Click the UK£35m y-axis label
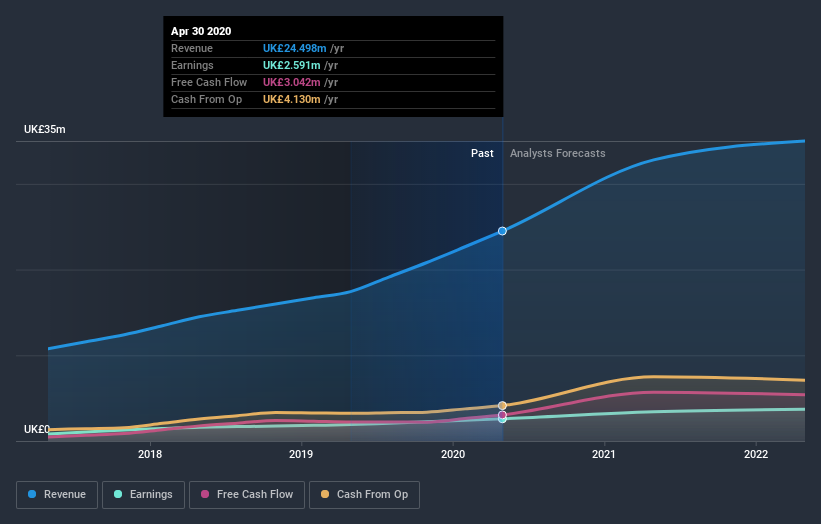This screenshot has height=524, width=821. [45, 129]
